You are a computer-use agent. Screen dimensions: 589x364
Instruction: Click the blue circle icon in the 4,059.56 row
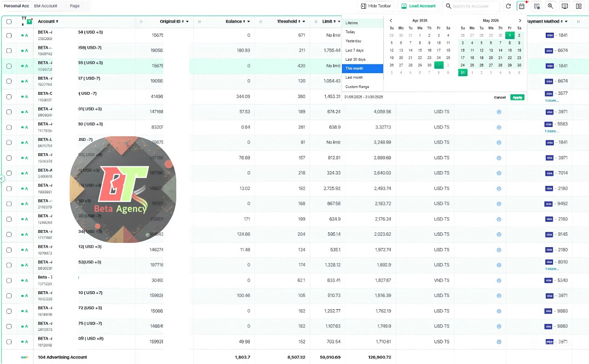coord(499,112)
